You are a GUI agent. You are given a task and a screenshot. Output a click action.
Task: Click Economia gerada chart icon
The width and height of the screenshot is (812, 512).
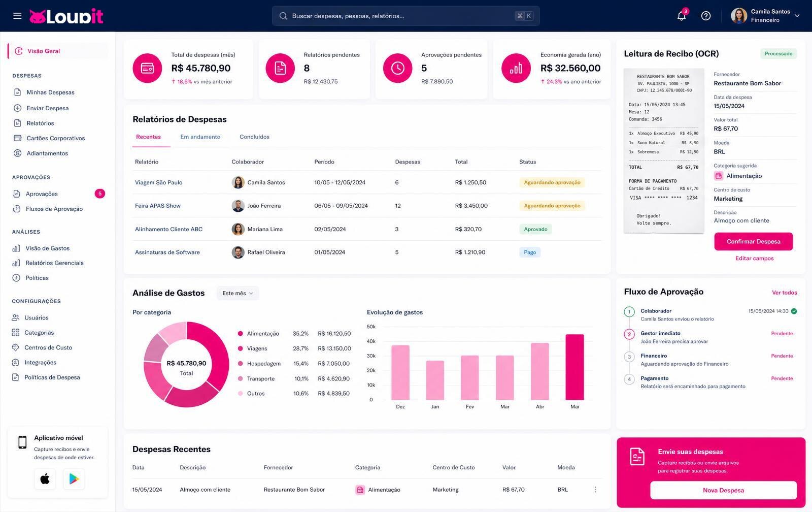point(516,68)
